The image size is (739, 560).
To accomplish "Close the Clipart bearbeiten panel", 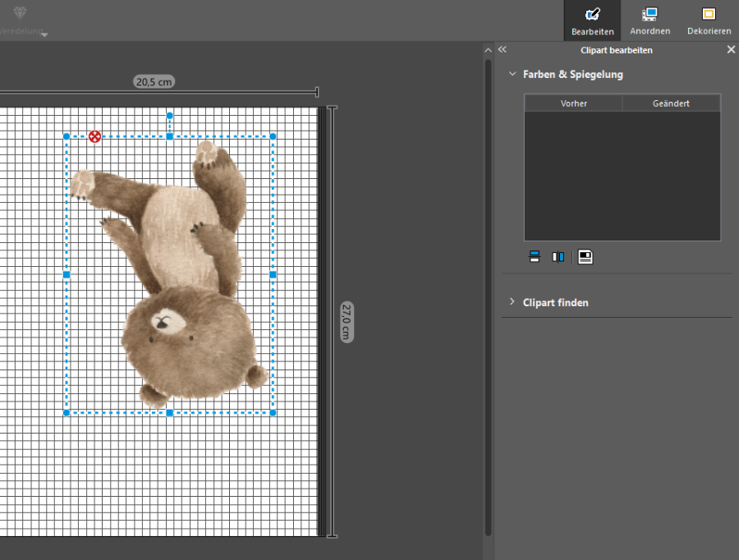I will tap(731, 50).
